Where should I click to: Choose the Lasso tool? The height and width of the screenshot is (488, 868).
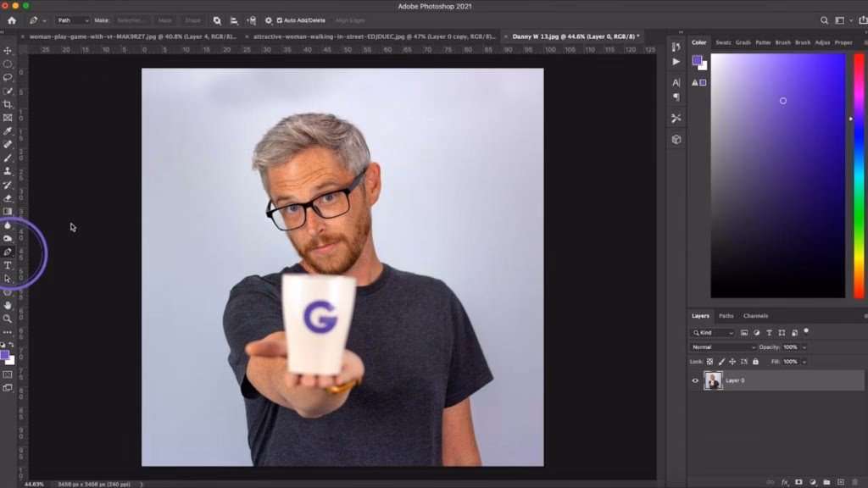coord(8,77)
